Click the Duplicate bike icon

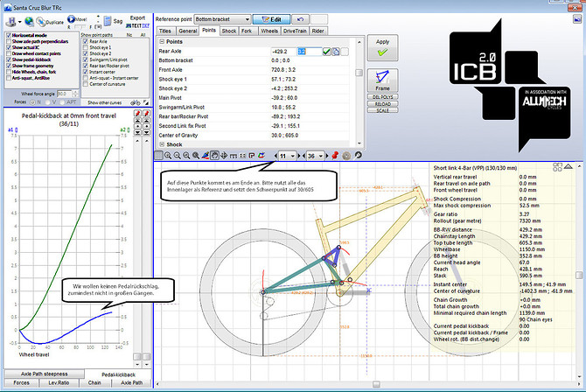click(40, 22)
